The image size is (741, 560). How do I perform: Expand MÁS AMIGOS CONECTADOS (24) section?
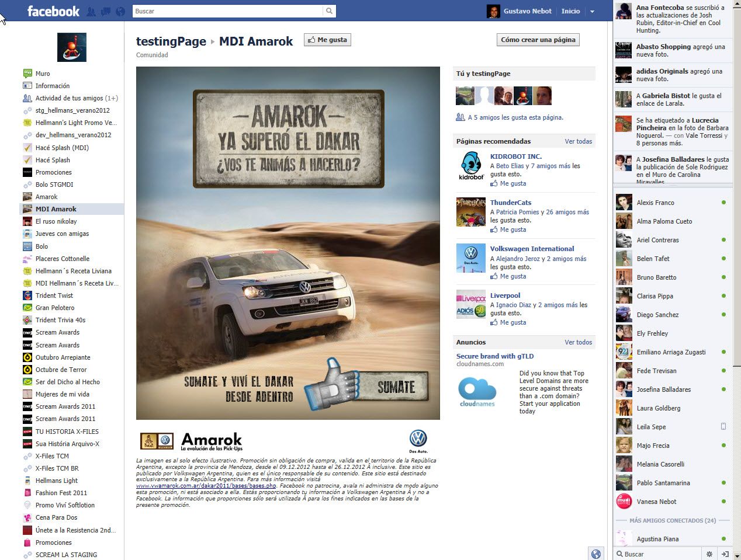click(x=672, y=520)
